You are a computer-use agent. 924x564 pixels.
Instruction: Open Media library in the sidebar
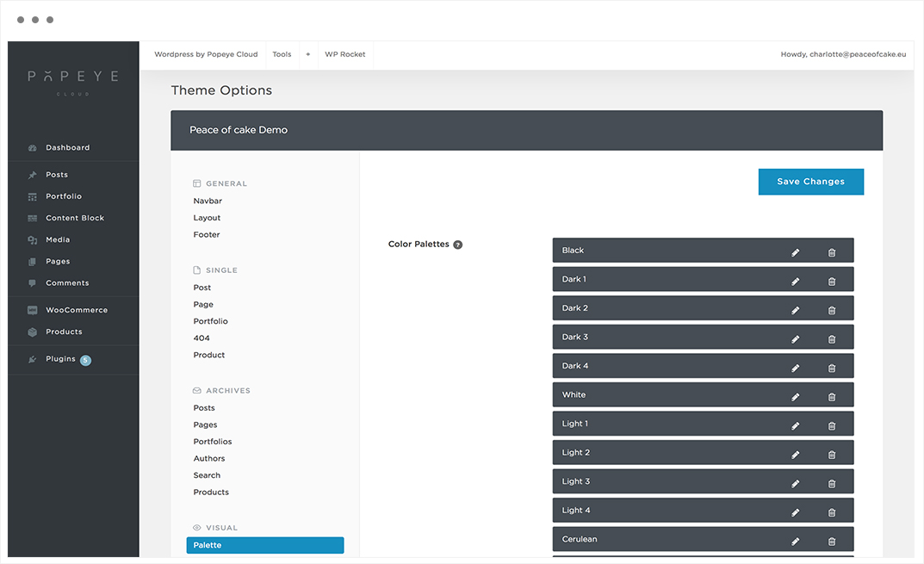point(58,240)
